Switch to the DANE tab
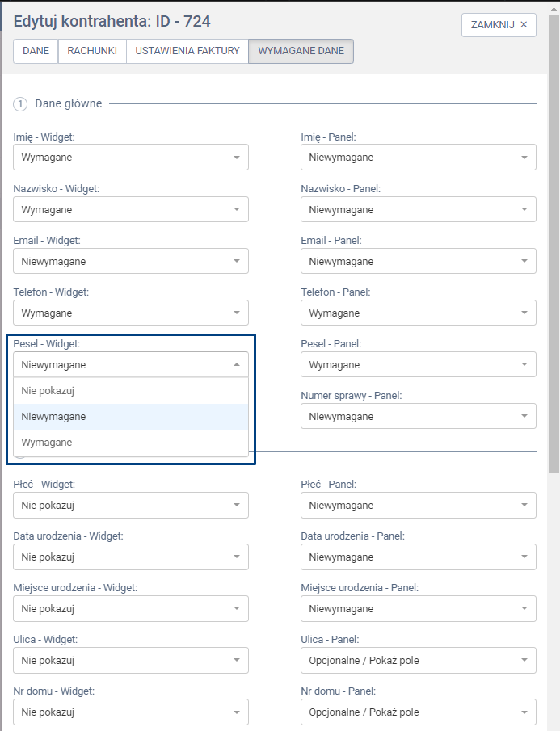Viewport: 560px width, 731px height. tap(36, 51)
